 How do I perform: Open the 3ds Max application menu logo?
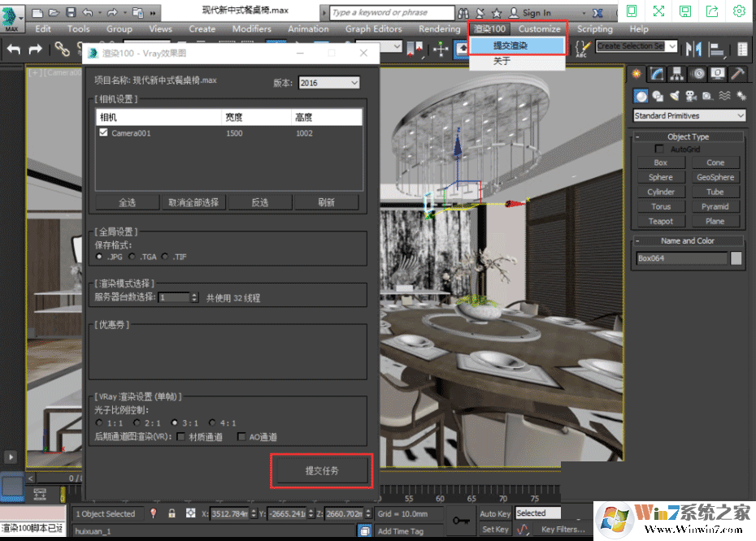(11, 17)
